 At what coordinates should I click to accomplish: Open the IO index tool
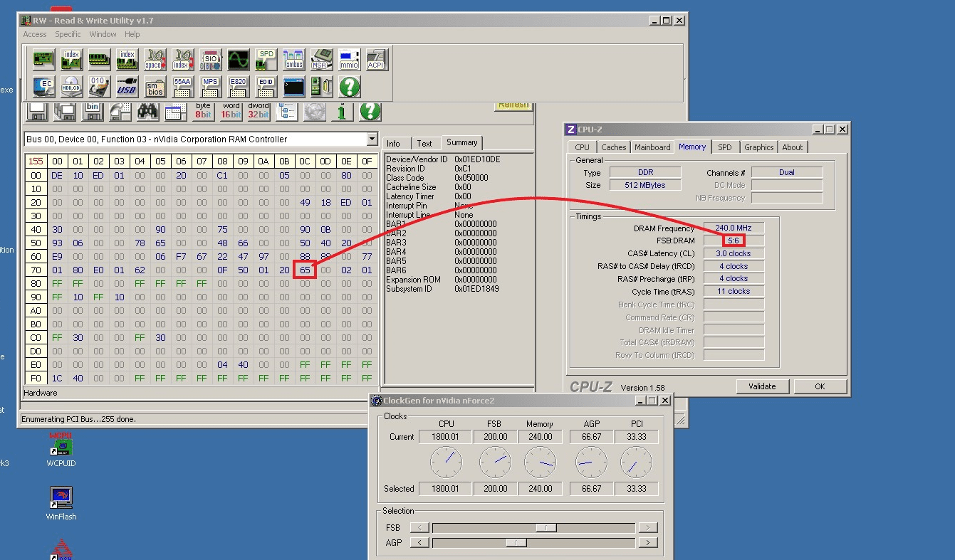[x=182, y=60]
